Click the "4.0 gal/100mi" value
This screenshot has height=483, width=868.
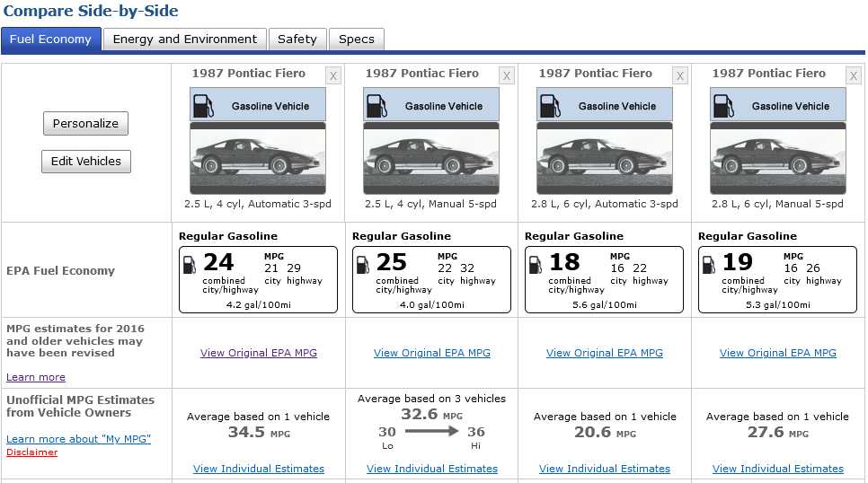pyautogui.click(x=432, y=305)
